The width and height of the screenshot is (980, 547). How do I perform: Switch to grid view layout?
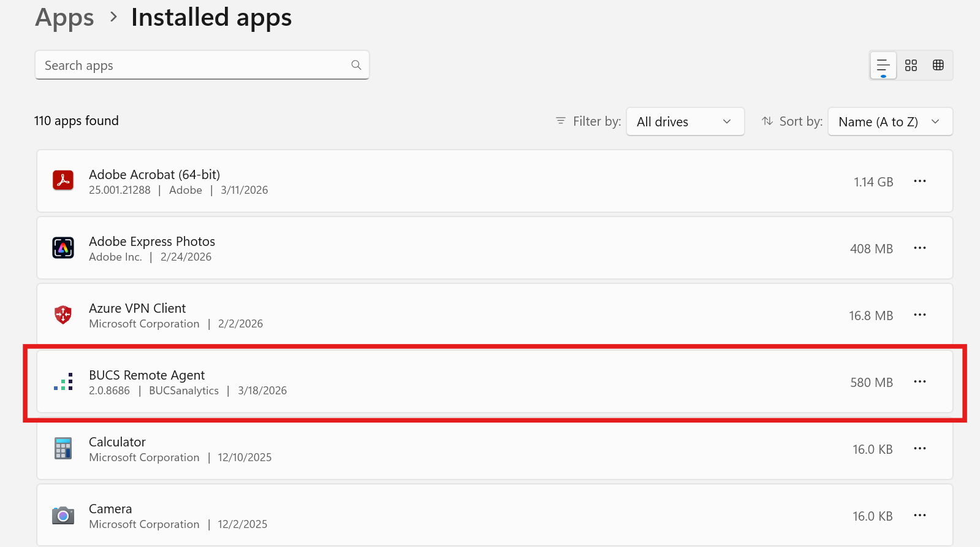[x=911, y=65]
